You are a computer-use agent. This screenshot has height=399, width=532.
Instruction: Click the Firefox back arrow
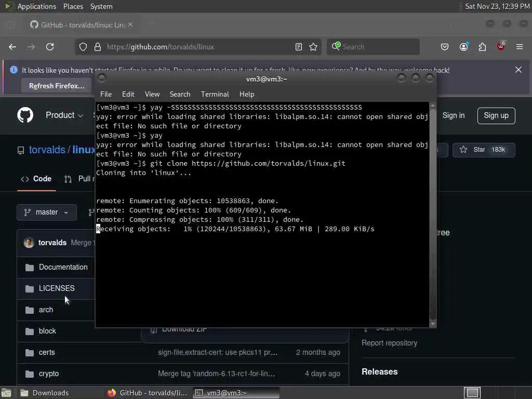12,47
